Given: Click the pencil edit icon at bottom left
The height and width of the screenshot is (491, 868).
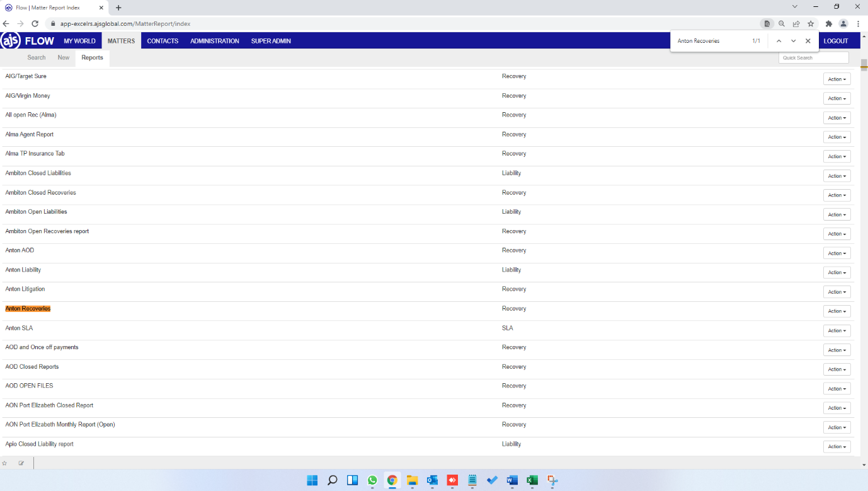Looking at the screenshot, I should point(21,463).
